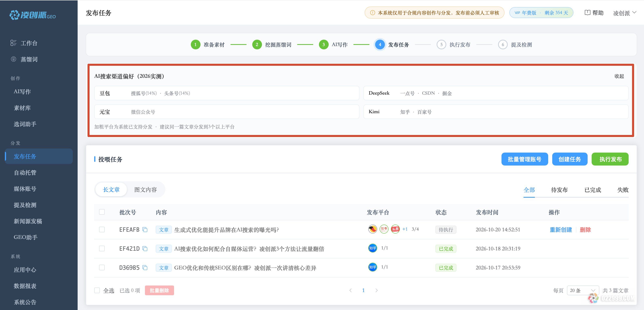Image resolution: width=644 pixels, height=310 pixels.
Task: Click the 批量删除 button
Action: [159, 290]
